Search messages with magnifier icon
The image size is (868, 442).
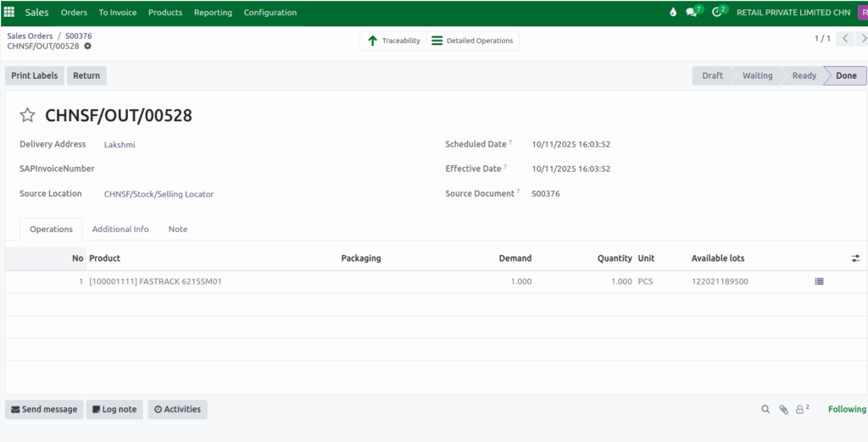(765, 410)
